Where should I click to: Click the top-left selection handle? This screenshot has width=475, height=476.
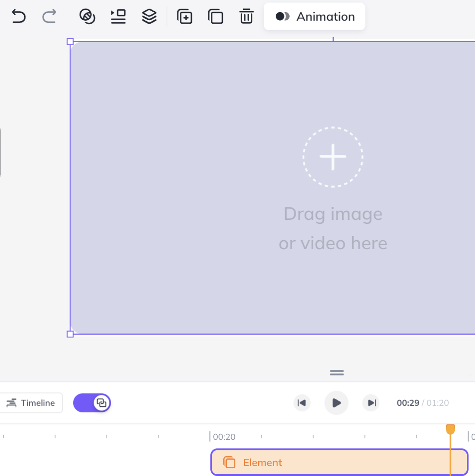click(x=70, y=41)
